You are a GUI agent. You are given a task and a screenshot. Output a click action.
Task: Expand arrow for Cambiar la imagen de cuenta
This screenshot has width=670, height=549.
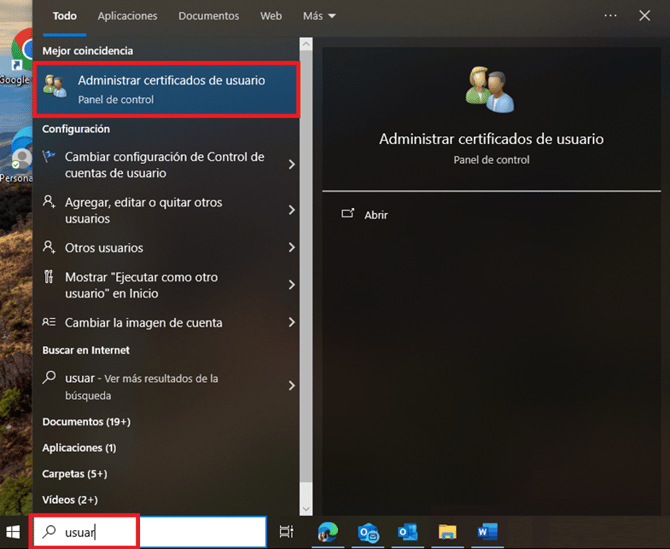292,322
